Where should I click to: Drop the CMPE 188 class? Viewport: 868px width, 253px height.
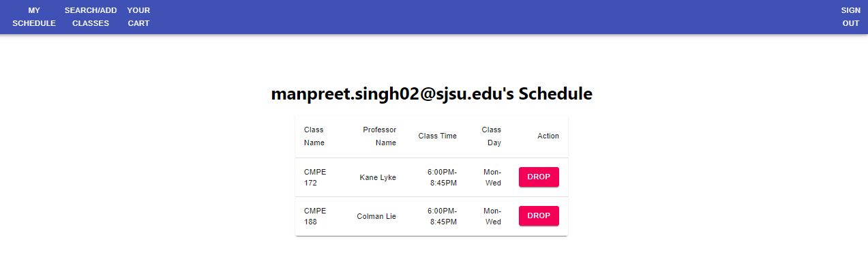click(x=539, y=215)
